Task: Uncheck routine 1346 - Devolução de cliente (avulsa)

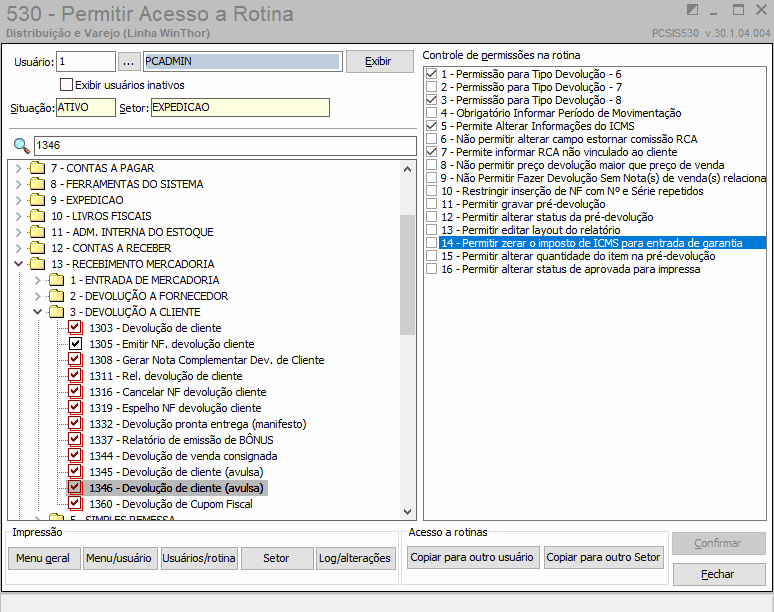Action: [x=75, y=488]
